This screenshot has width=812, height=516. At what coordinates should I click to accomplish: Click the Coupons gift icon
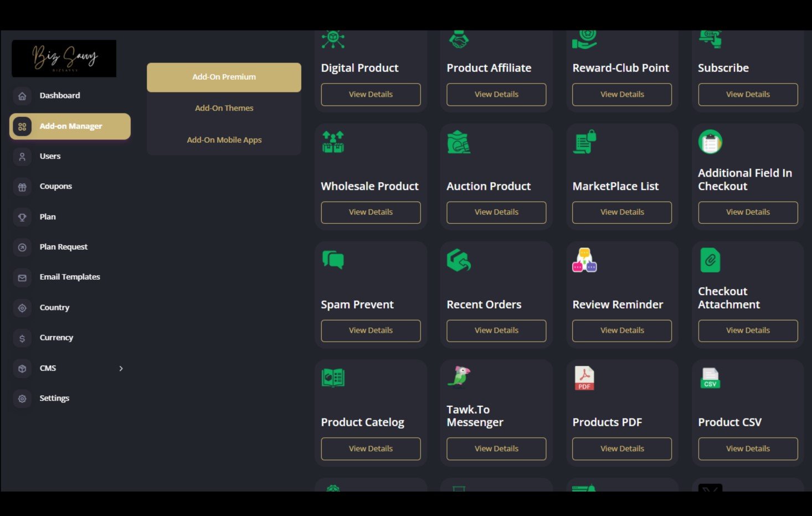pos(22,187)
